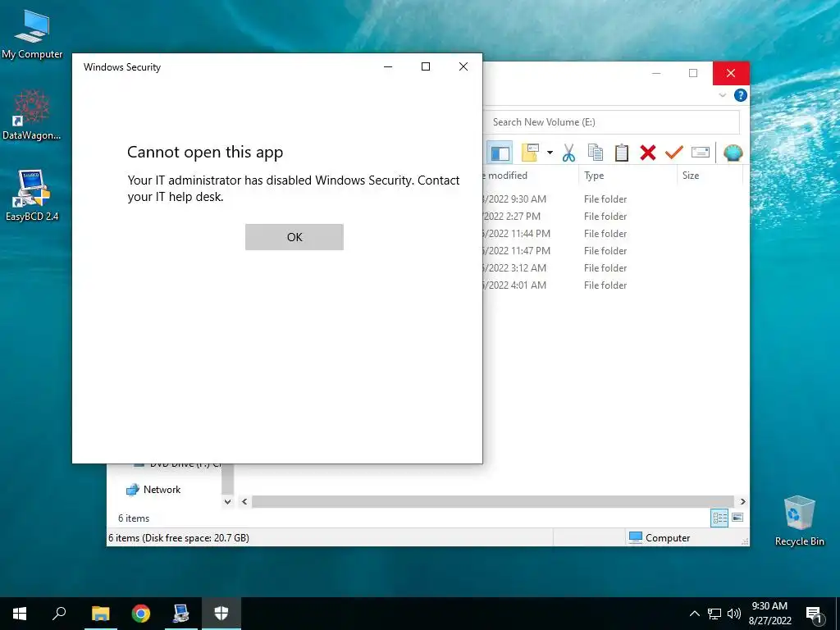This screenshot has width=840, height=630.
Task: Open the Recycle Bin desktop icon
Action: [x=799, y=521]
